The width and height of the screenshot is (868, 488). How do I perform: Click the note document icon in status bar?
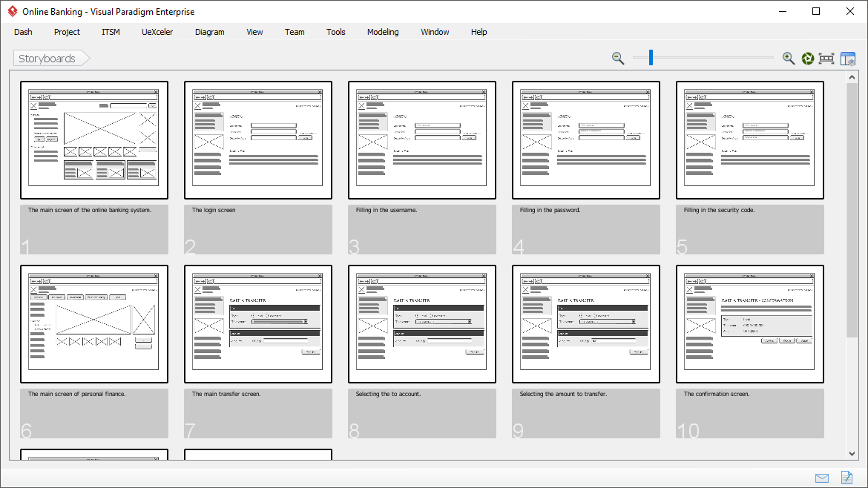[846, 477]
